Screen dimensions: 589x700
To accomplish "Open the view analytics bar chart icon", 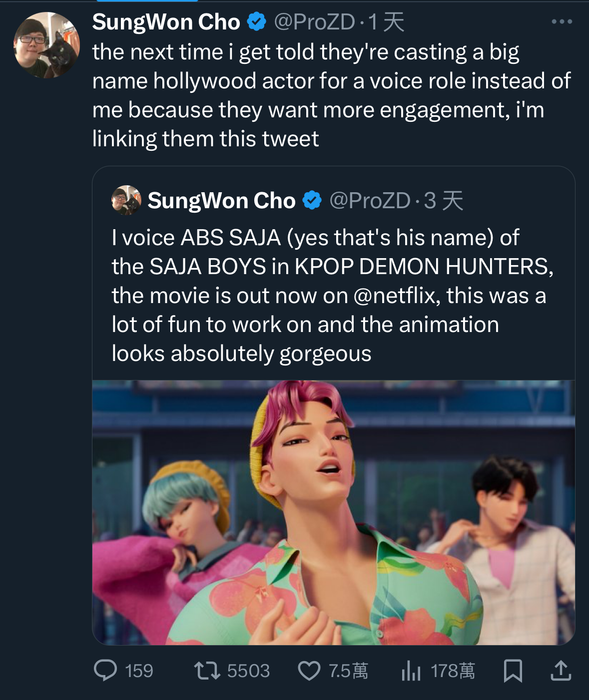I will (x=411, y=670).
